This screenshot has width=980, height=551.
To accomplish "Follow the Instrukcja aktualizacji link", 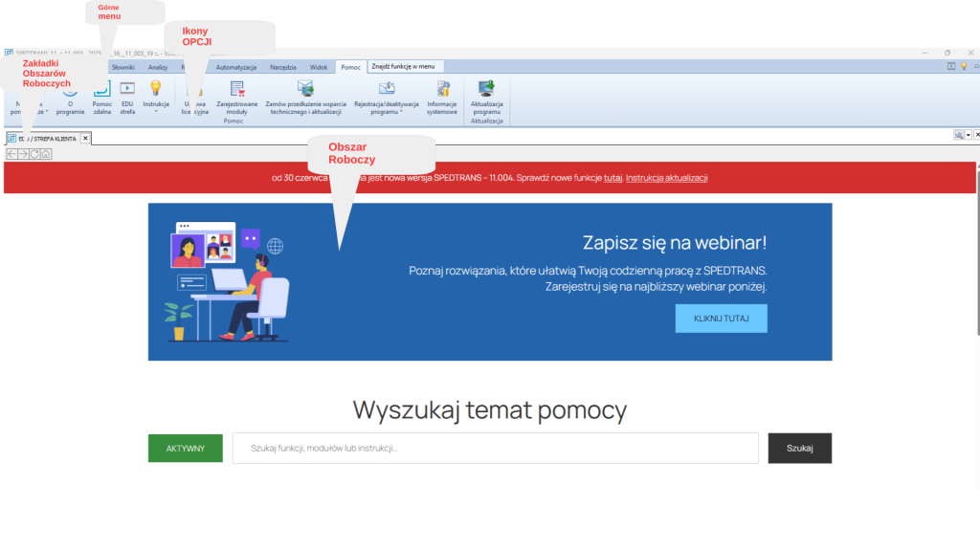I will click(x=666, y=178).
